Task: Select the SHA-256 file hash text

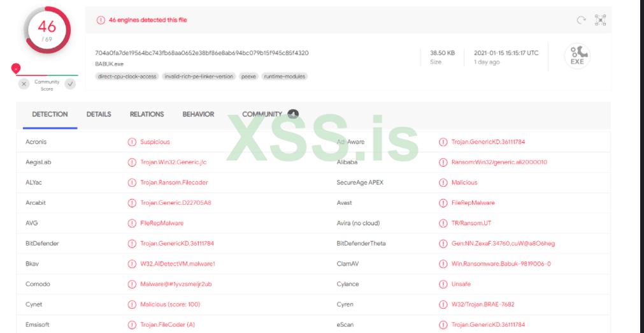Action: [x=202, y=53]
